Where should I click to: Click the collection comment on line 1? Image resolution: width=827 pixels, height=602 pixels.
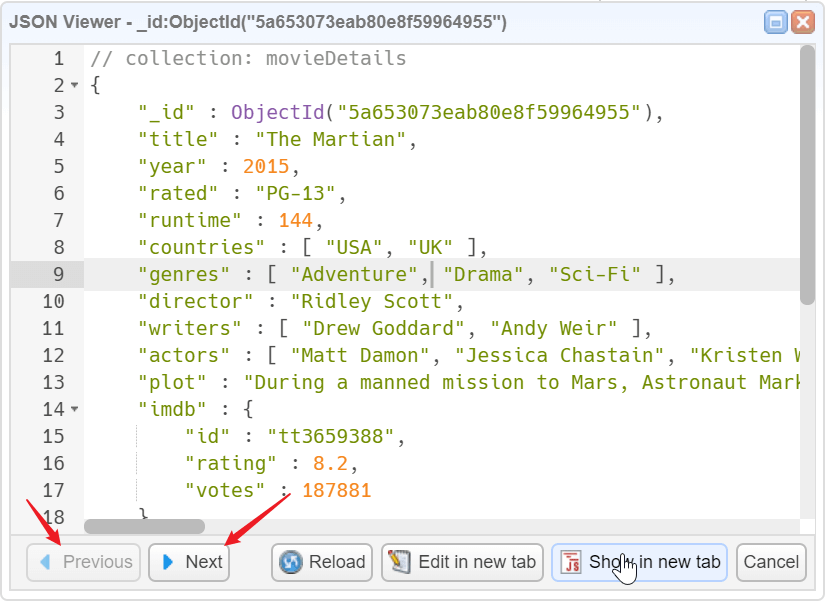click(x=248, y=58)
